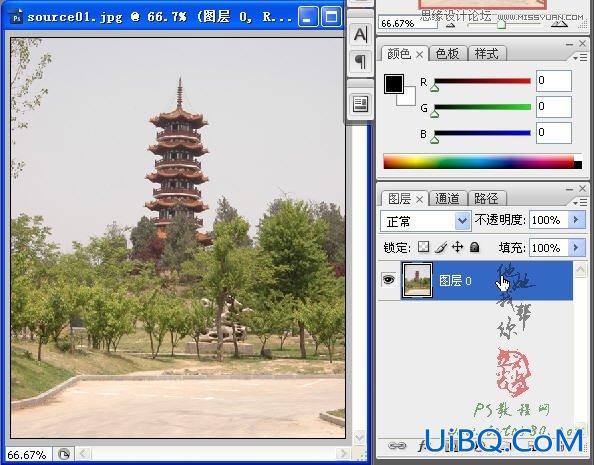This screenshot has width=594, height=465.
Task: Click the document status bar 66.67% zoom field
Action: (x=29, y=454)
